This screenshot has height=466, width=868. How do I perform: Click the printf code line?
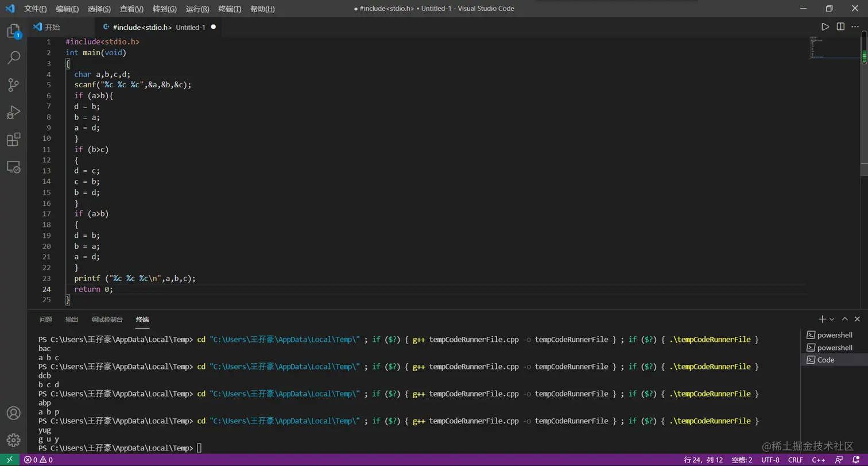point(135,278)
